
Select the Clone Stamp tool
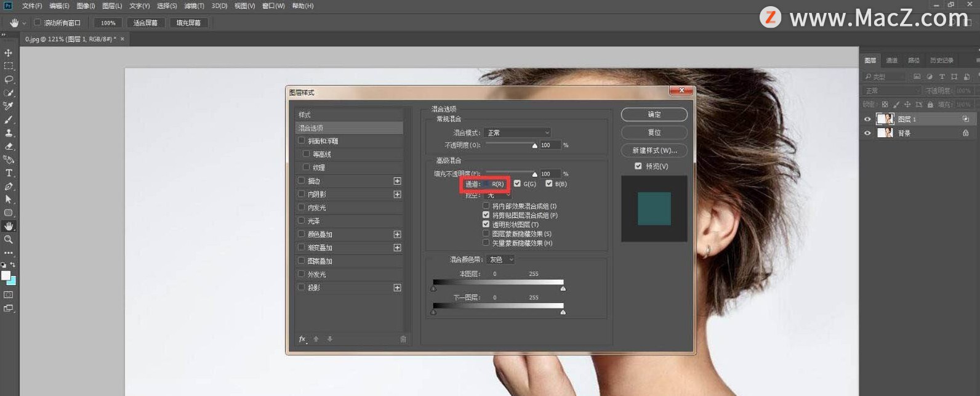point(9,133)
